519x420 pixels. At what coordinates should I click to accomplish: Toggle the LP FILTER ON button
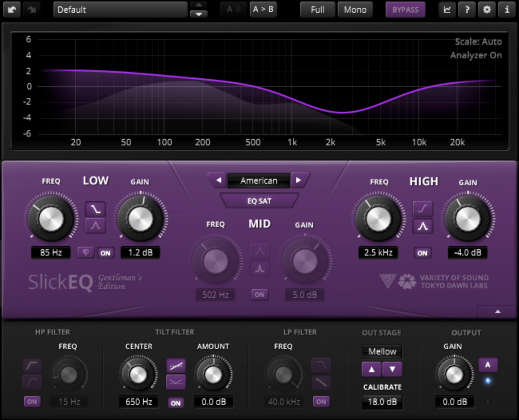tap(321, 402)
